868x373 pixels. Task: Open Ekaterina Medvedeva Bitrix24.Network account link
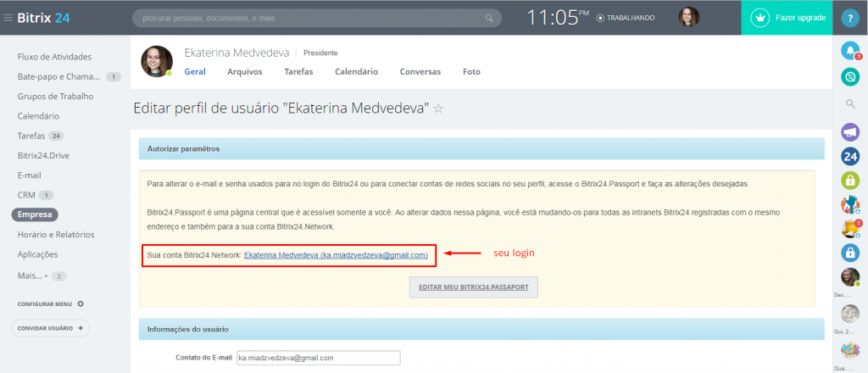(x=336, y=255)
